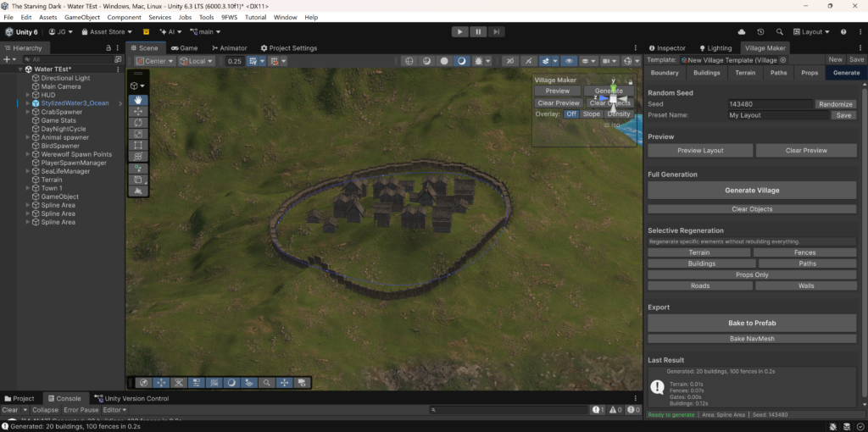Open the Center pivot mode dropdown
Viewport: 868px width, 432px height.
[x=154, y=61]
